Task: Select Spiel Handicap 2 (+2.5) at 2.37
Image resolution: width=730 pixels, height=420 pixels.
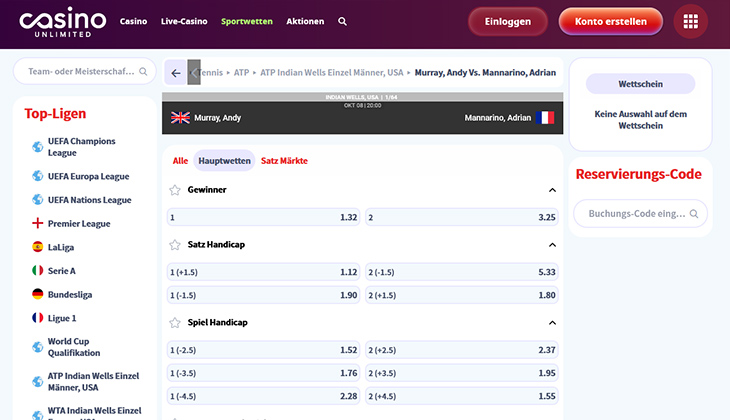Action: tap(461, 350)
